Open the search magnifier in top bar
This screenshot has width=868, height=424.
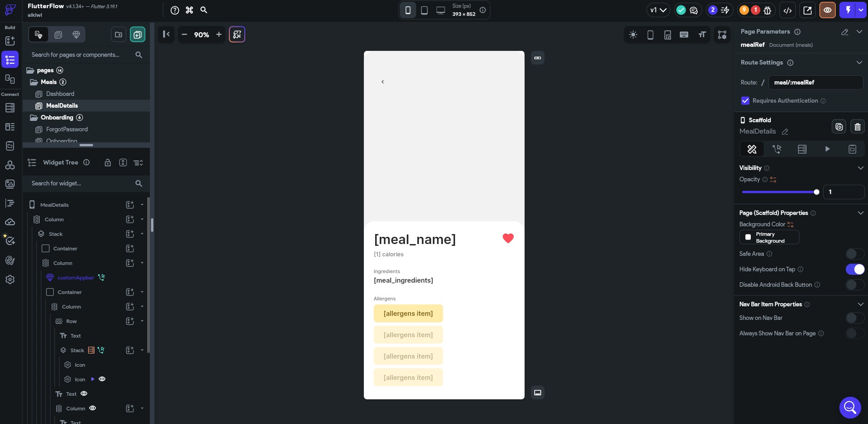tap(204, 10)
